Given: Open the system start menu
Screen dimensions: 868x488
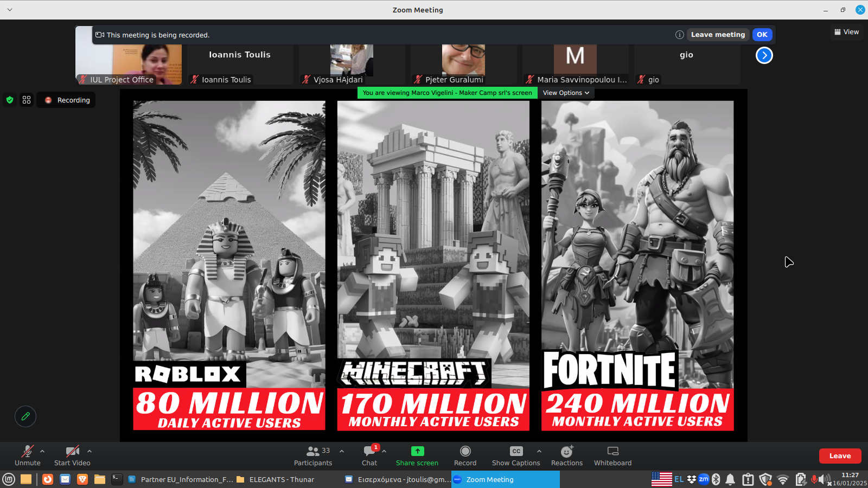Looking at the screenshot, I should (x=9, y=479).
